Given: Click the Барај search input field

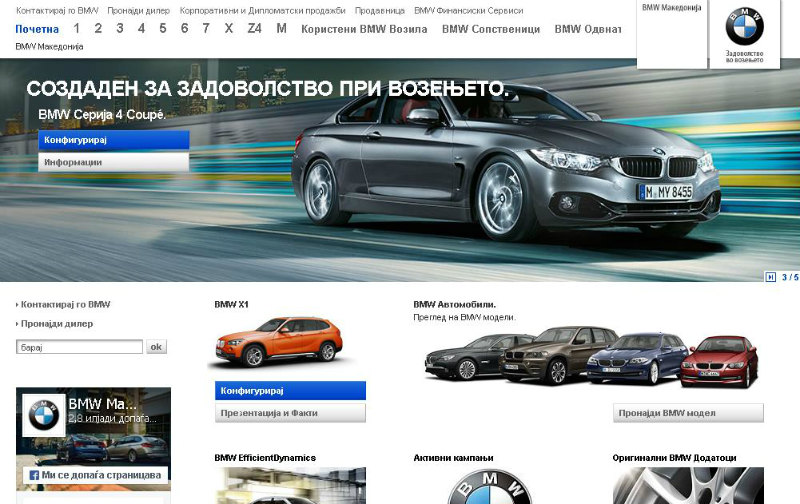Looking at the screenshot, I should [80, 347].
